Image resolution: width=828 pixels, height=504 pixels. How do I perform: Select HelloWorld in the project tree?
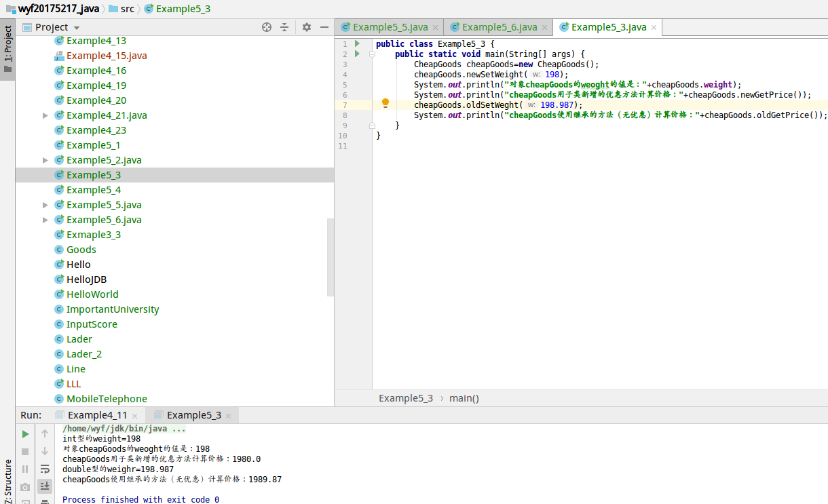pyautogui.click(x=92, y=294)
